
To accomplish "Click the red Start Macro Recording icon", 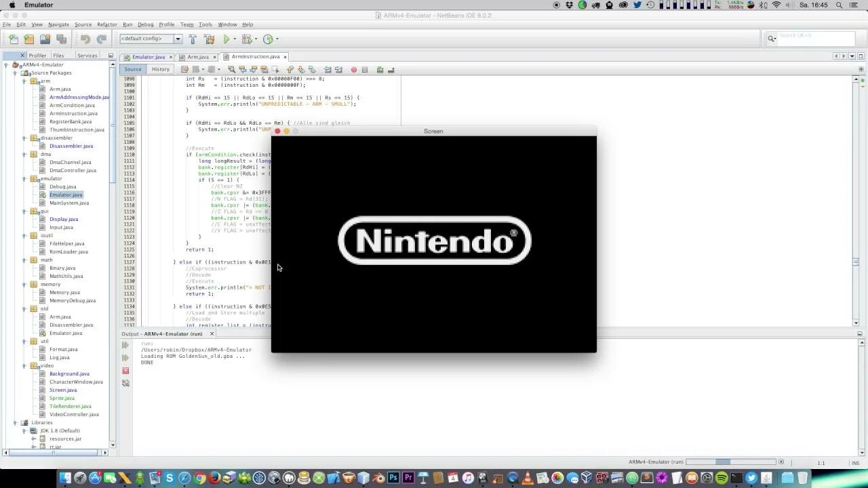I will (353, 69).
